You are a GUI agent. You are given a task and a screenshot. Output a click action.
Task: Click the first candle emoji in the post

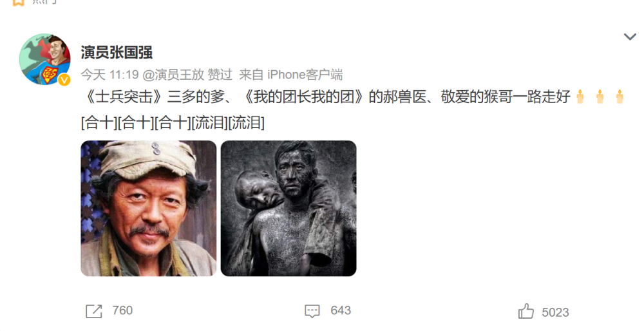tap(580, 97)
